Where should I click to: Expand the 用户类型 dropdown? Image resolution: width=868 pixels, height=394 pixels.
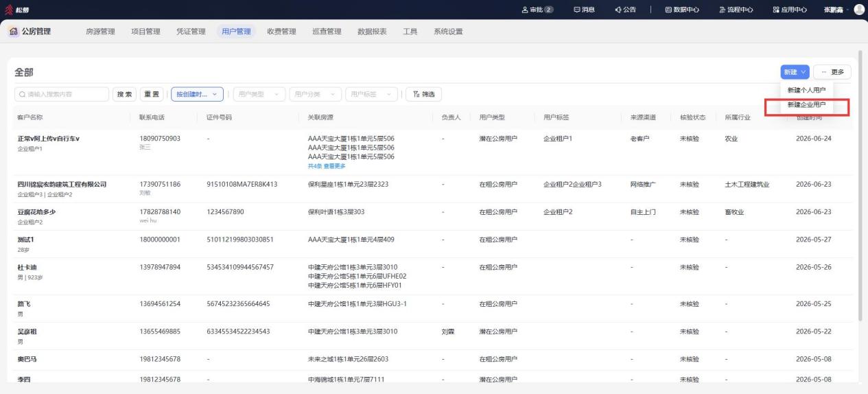(259, 94)
